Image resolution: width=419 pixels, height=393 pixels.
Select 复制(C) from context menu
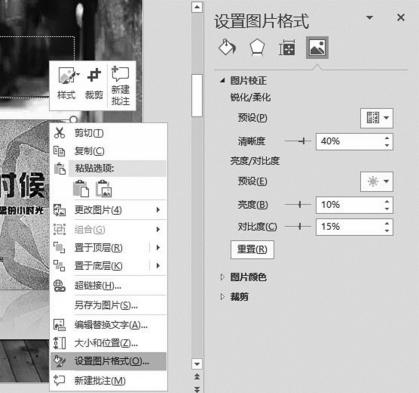pos(108,151)
